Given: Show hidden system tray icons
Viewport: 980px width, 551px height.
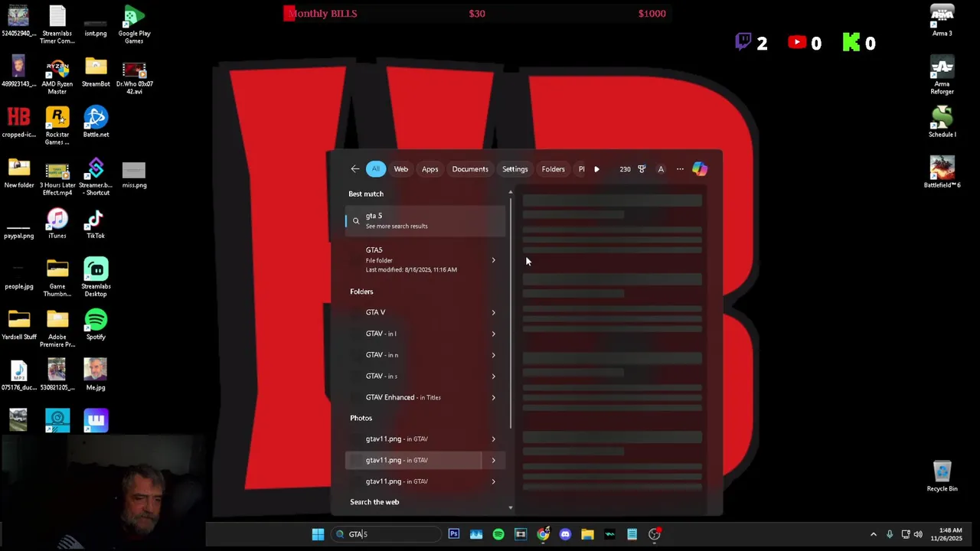Looking at the screenshot, I should (873, 534).
